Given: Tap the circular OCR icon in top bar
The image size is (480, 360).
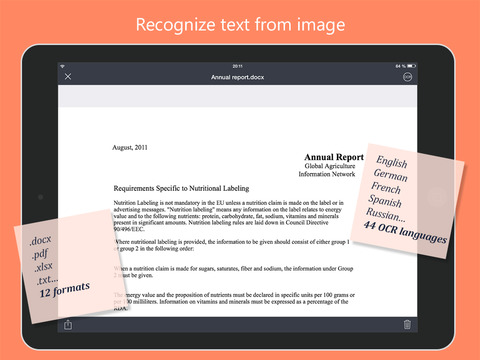Looking at the screenshot, I should pyautogui.click(x=407, y=77).
